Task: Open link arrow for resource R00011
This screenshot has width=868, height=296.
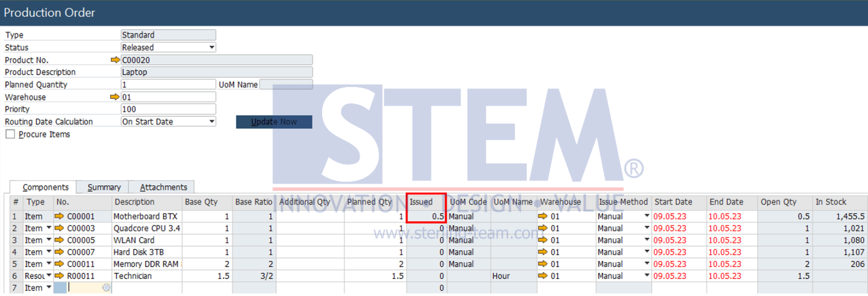Action: coord(59,276)
